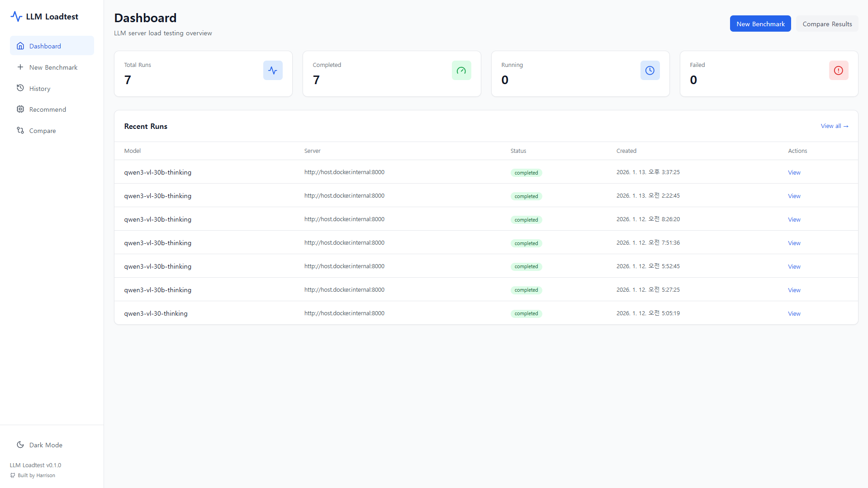Navigate to the Compare page
Viewport: 868px width, 488px height.
43,130
